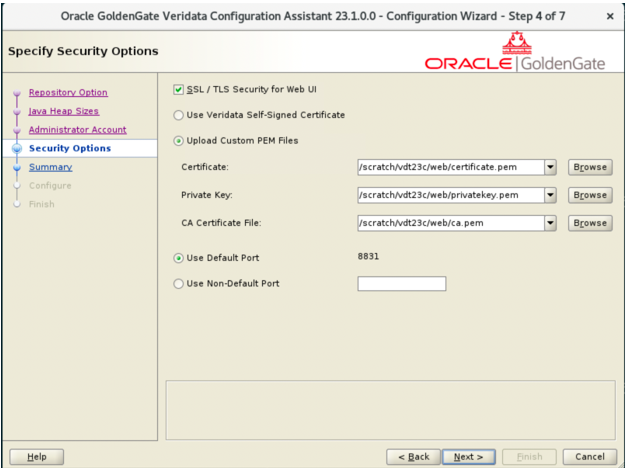Select Use Veridata Self-Signed Certificate option

pyautogui.click(x=178, y=115)
